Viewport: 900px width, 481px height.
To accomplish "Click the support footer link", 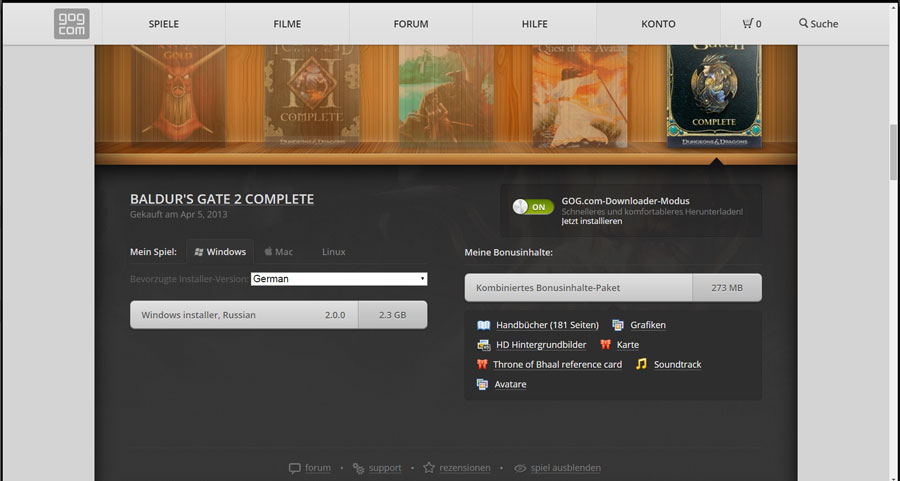I will pos(385,468).
